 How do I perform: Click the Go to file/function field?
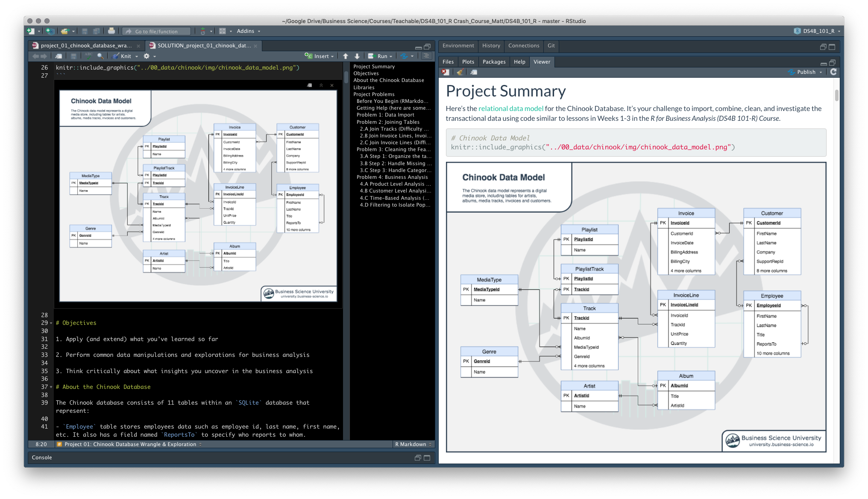(156, 31)
